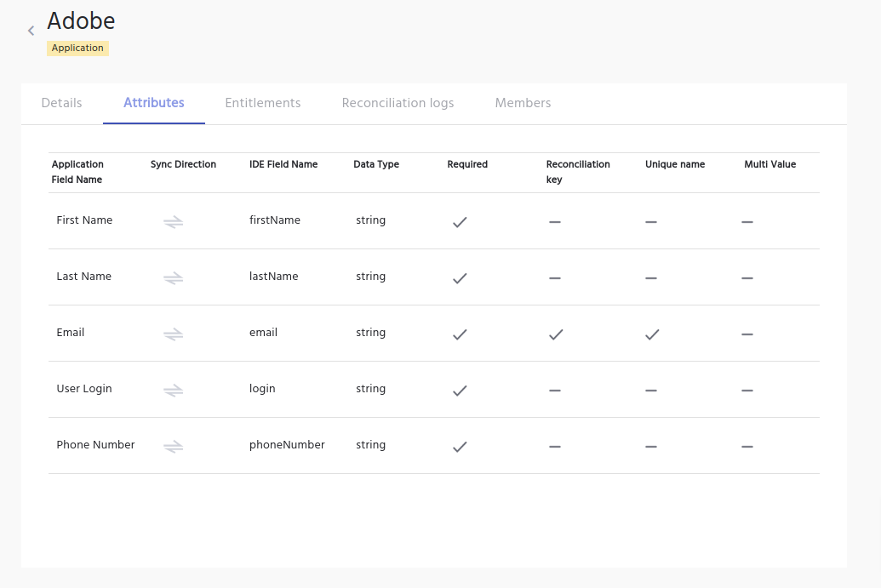
Task: Click the Application Field Name column header
Action: point(77,172)
